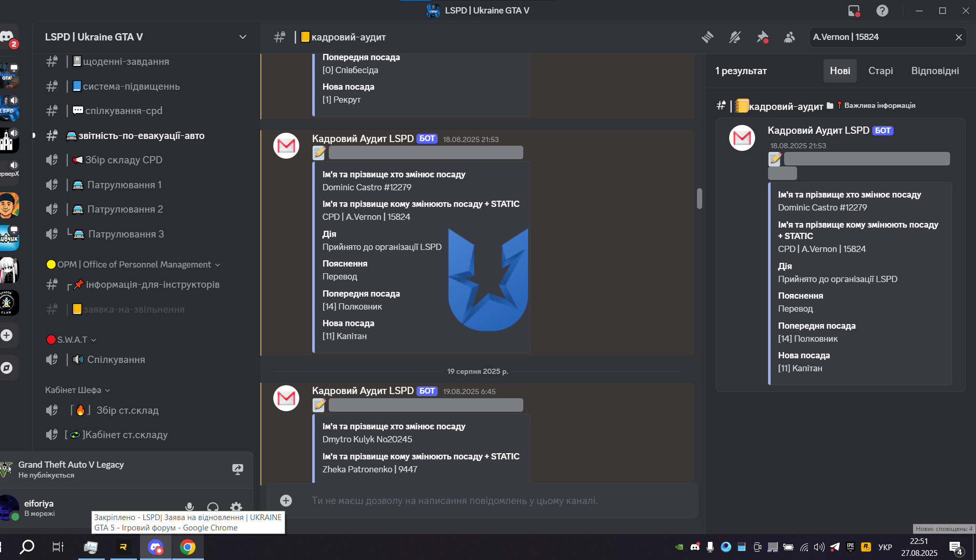Image resolution: width=976 pixels, height=560 pixels.
Task: Open the Кадровий Аудит LSPD avatar from 18.08.2025 21:53
Action: [x=286, y=146]
